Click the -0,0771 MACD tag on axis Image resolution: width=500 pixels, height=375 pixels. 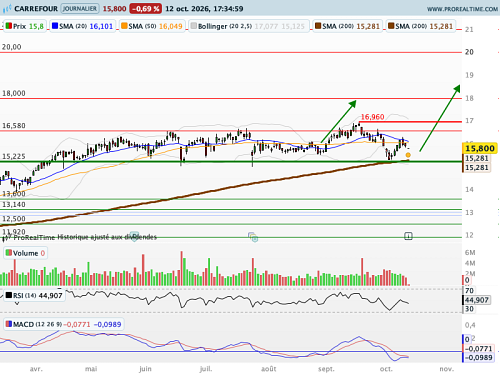(x=478, y=349)
